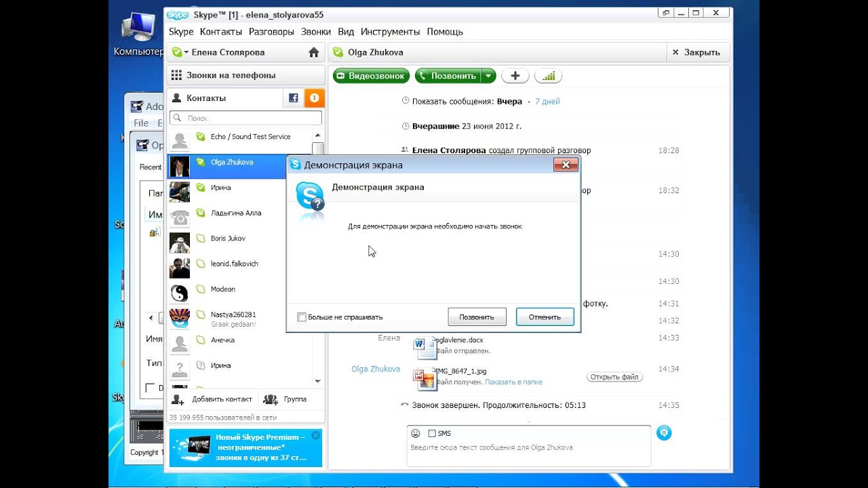This screenshot has width=868, height=488.
Task: Switch to the Контакты tab
Action: [224, 98]
